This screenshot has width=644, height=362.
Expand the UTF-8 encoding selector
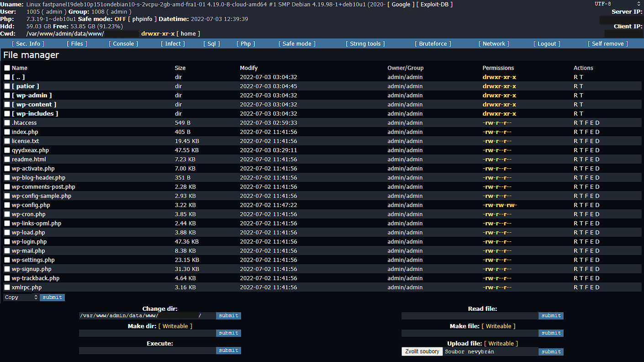(x=621, y=4)
